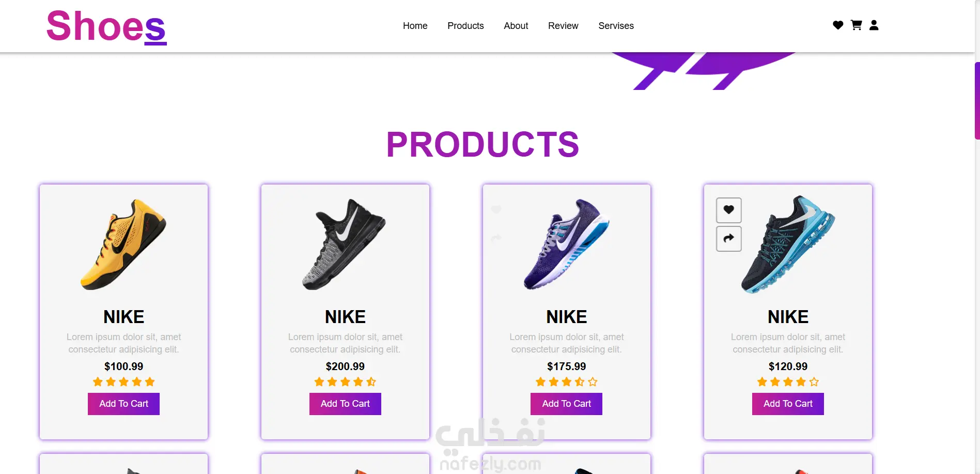Viewport: 980px width, 474px height.
Task: Open the shopping cart icon in header
Action: pos(856,25)
